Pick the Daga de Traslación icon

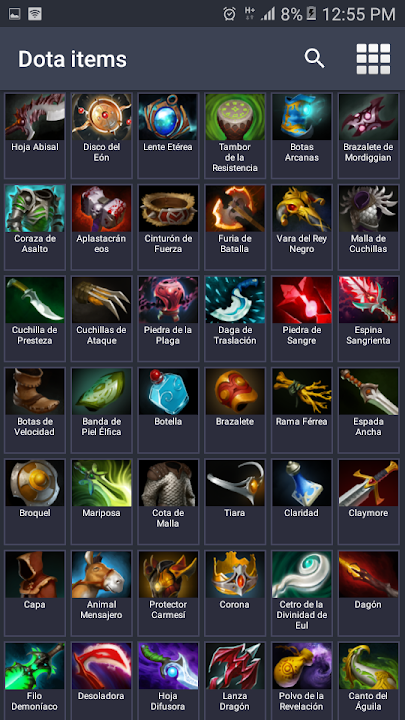point(235,300)
